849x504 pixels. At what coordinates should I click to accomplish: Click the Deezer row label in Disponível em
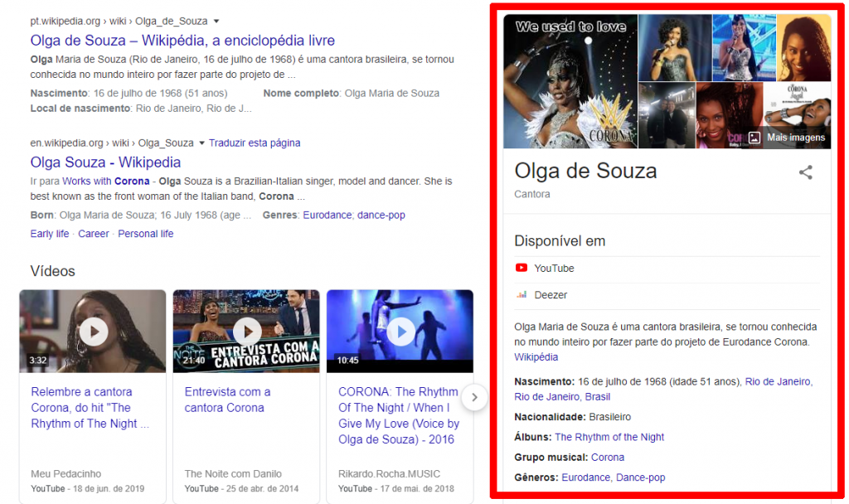[551, 295]
